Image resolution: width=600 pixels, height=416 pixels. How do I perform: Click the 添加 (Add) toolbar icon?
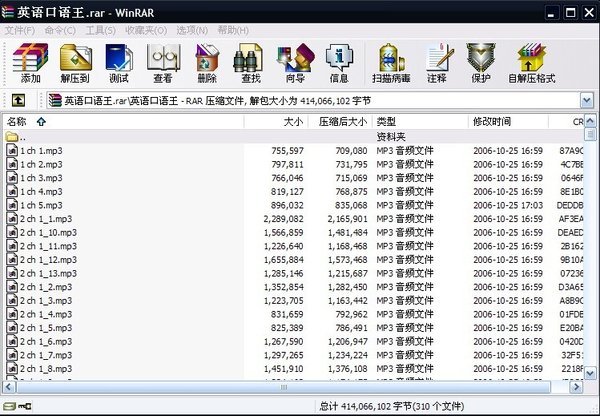[30, 64]
